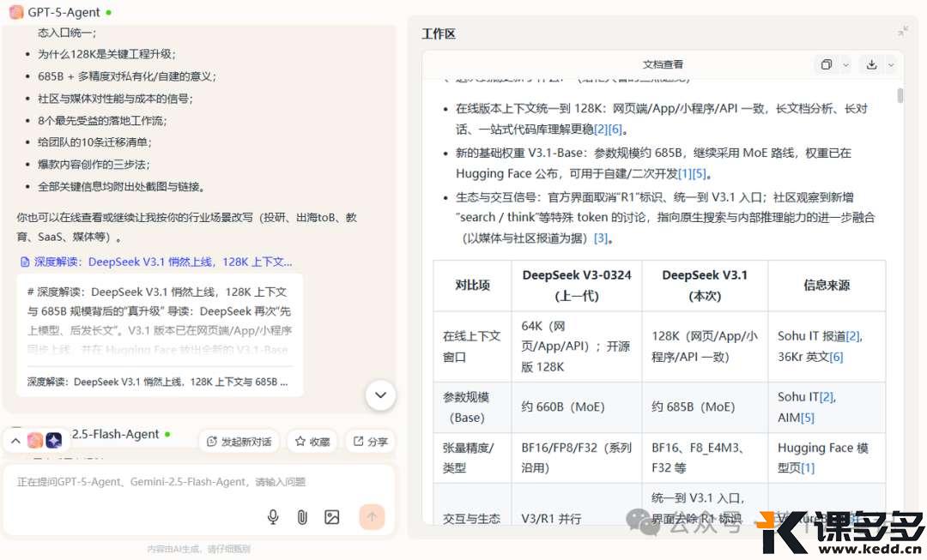Click the question input field
The height and width of the screenshot is (560, 927).
pos(198,482)
